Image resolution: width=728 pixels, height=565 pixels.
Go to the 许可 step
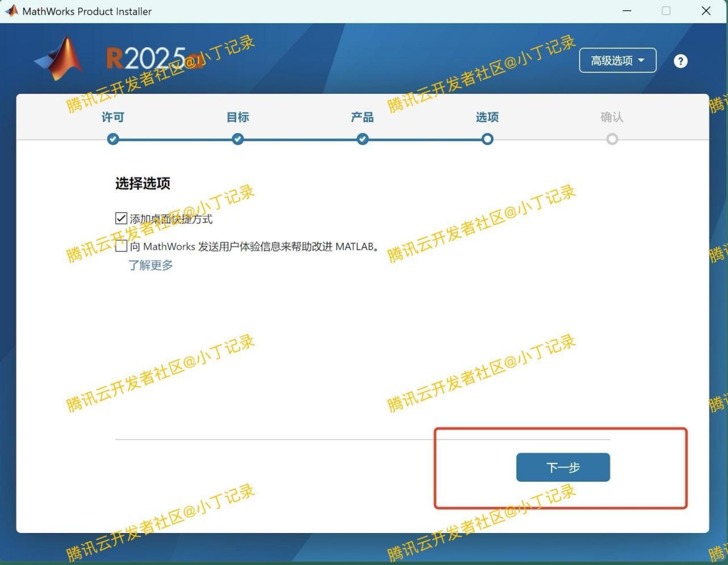[113, 117]
